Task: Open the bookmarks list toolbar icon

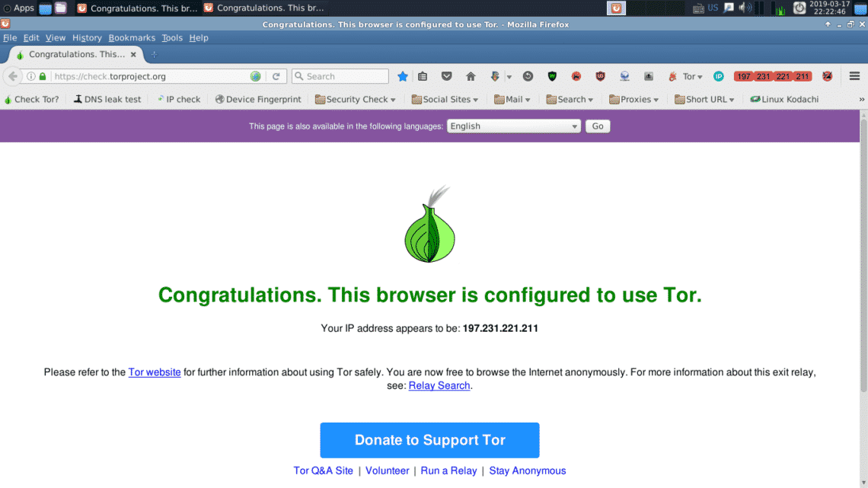Action: [423, 76]
